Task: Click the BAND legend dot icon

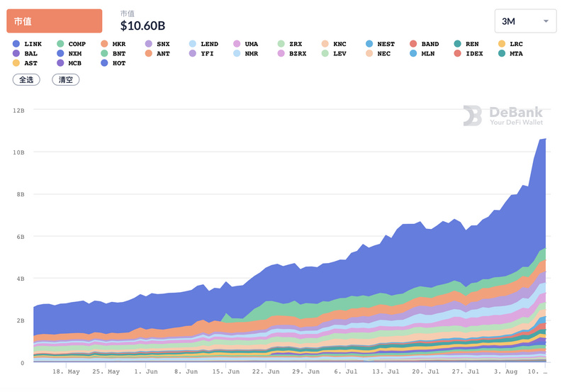Action: coord(413,44)
